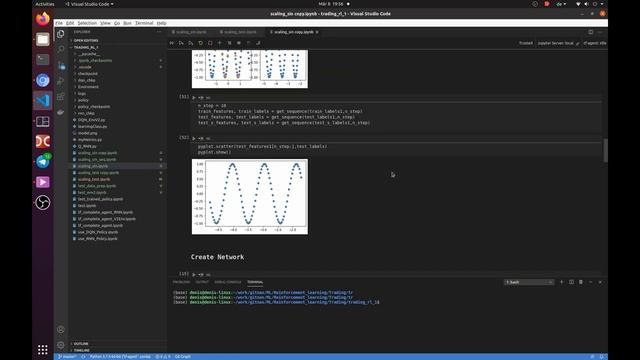
Task: Open Firefox from the Ubuntu dock
Action: (x=42, y=19)
